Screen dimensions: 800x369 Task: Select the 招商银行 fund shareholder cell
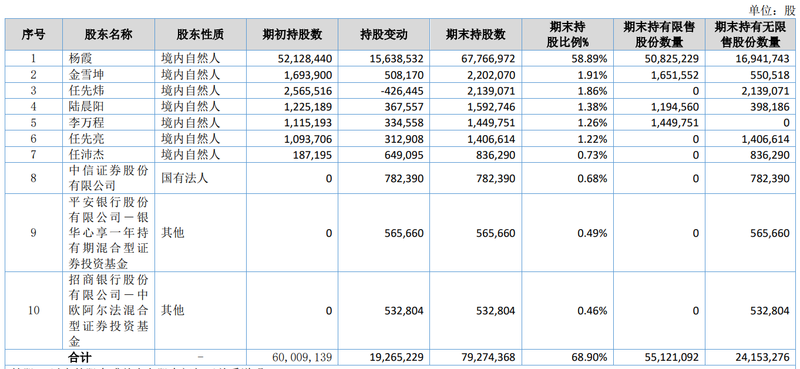coord(108,310)
